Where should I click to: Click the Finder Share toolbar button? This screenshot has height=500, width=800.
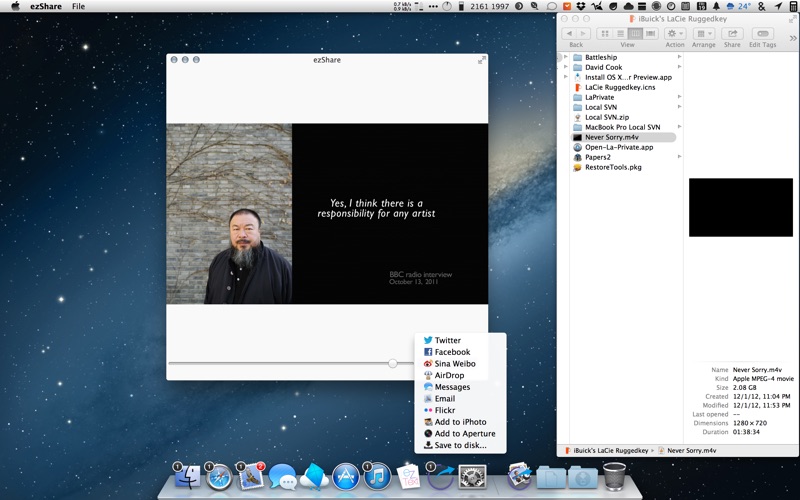(x=732, y=34)
